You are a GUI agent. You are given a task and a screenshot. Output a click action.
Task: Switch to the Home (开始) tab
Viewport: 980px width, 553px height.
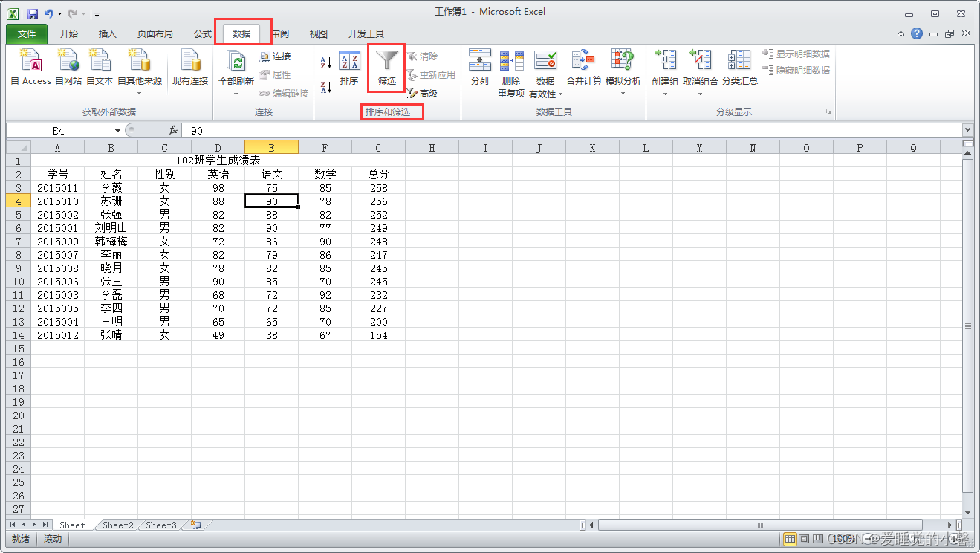click(69, 34)
